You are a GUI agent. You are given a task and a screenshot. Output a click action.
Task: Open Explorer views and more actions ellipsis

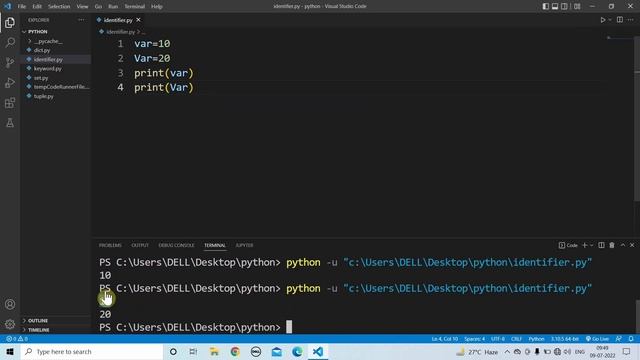click(81, 20)
